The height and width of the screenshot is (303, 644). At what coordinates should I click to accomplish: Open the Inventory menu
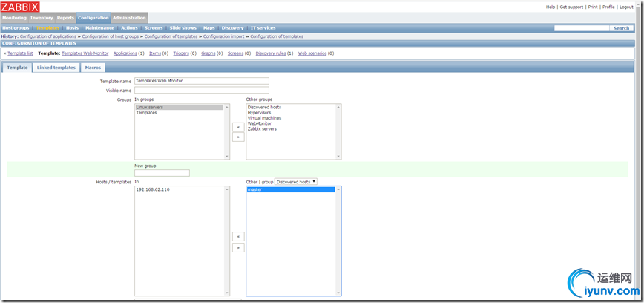click(x=42, y=18)
